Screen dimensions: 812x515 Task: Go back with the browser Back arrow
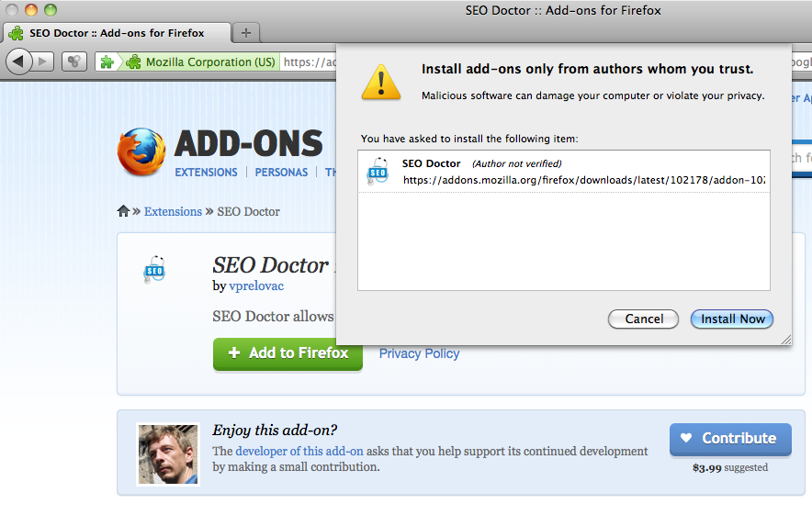pos(18,62)
